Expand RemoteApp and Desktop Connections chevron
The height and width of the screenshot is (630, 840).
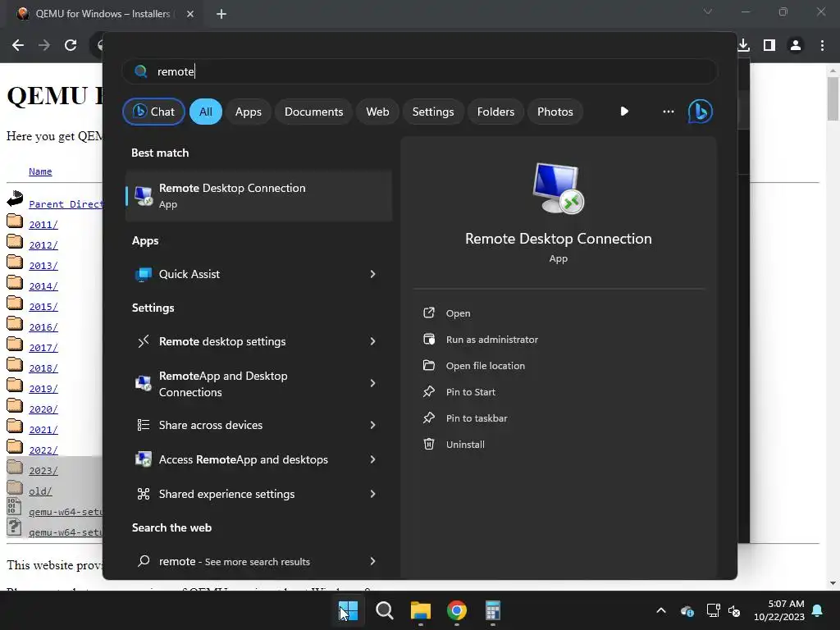click(373, 383)
